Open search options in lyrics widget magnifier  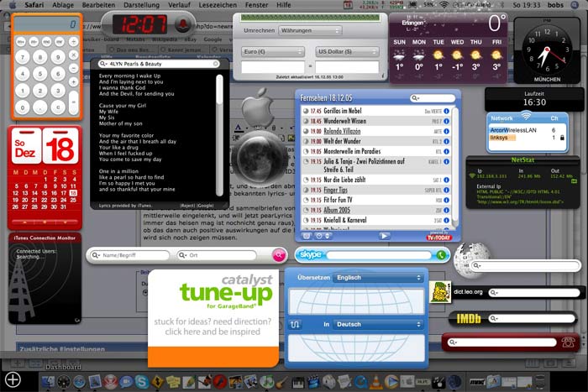click(103, 64)
